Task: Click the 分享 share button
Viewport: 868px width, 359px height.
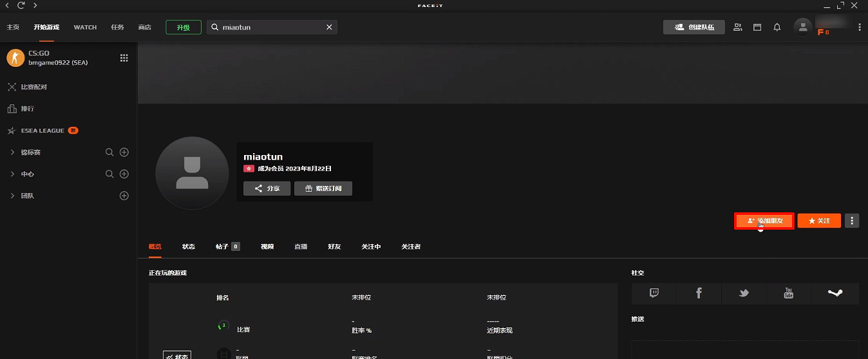Action: [267, 189]
